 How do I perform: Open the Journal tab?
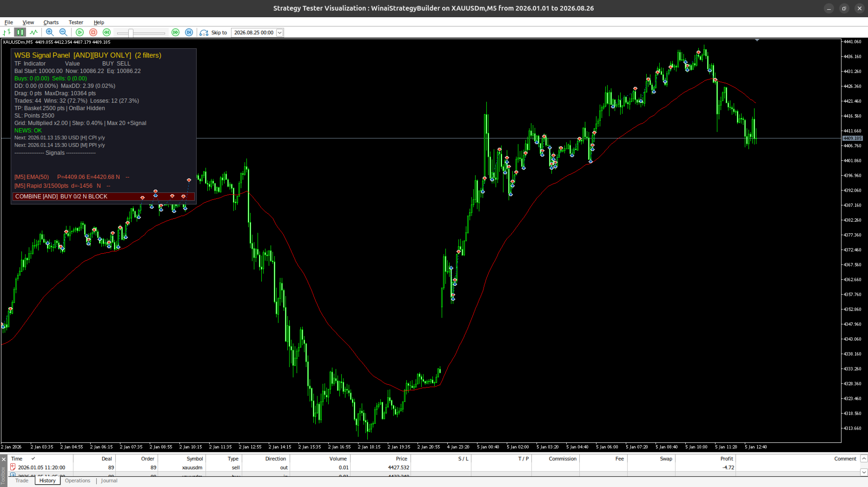click(109, 480)
